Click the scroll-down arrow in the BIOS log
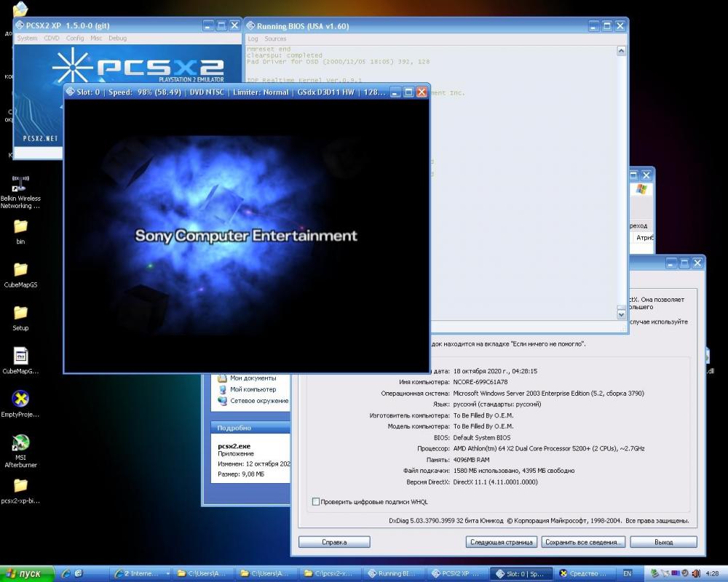Screen dimensions: 728x582 coord(621,314)
